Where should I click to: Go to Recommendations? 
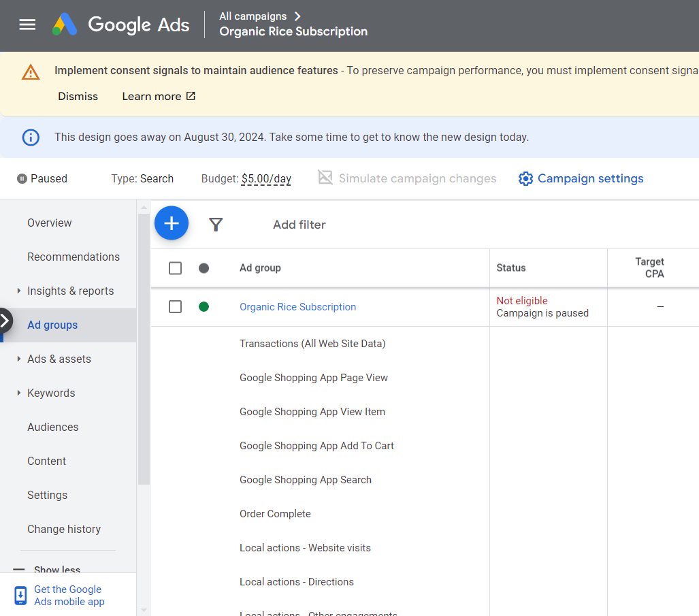(x=74, y=257)
